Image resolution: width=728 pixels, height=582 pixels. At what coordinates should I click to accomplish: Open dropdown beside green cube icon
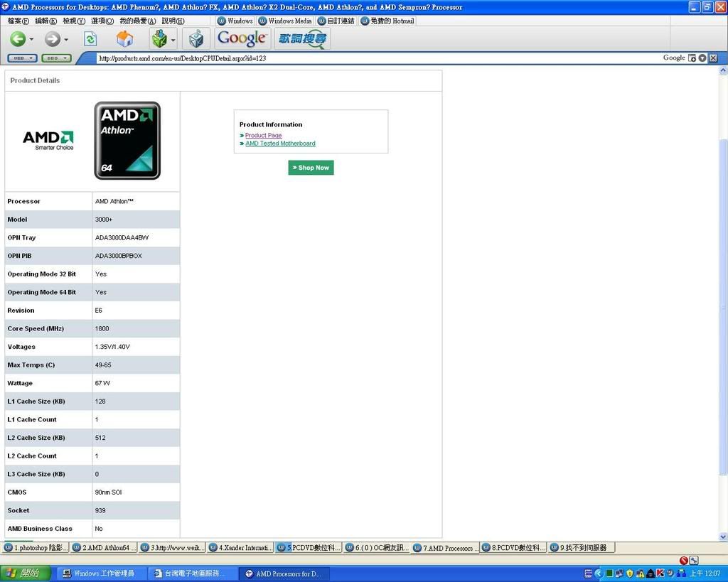click(x=173, y=40)
